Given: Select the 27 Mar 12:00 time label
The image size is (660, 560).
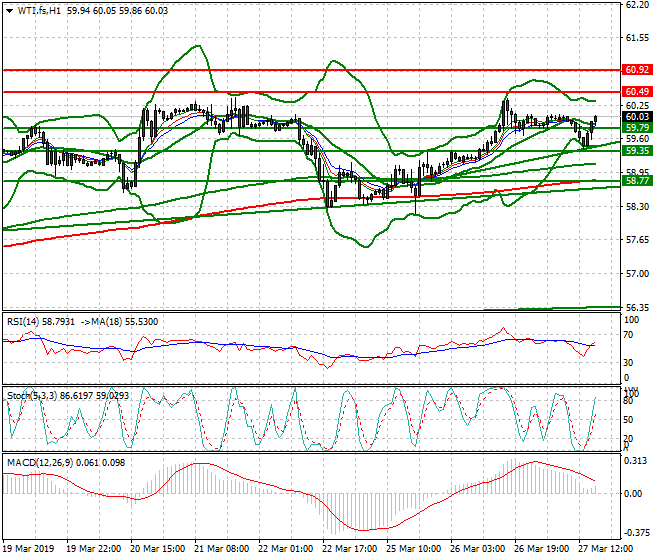Looking at the screenshot, I should [605, 549].
